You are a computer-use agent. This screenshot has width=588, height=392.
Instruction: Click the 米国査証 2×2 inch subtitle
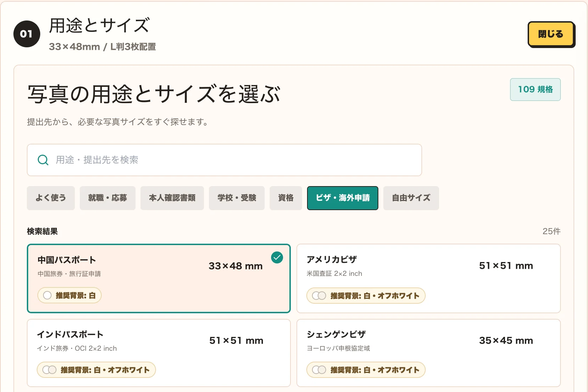tap(335, 273)
